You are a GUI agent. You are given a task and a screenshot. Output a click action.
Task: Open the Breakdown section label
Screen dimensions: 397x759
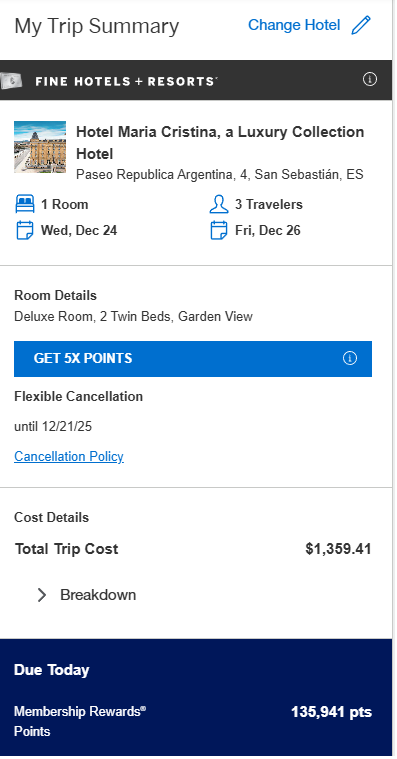[98, 595]
